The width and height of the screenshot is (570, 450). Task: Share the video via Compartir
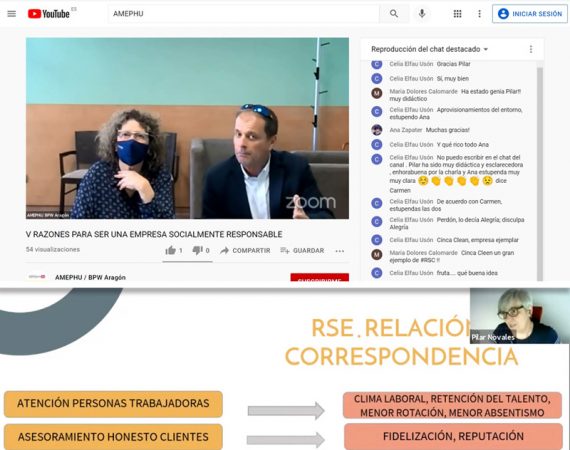(245, 250)
